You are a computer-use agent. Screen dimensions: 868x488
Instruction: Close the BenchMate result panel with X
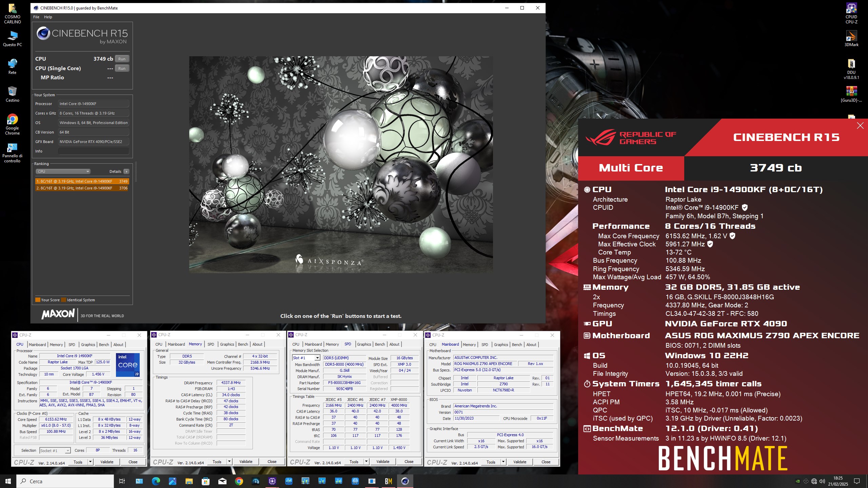860,126
